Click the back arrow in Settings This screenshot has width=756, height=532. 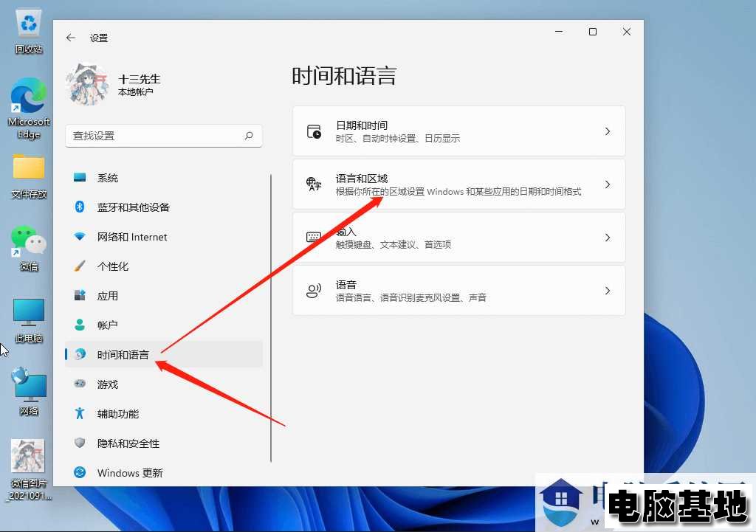[71, 38]
